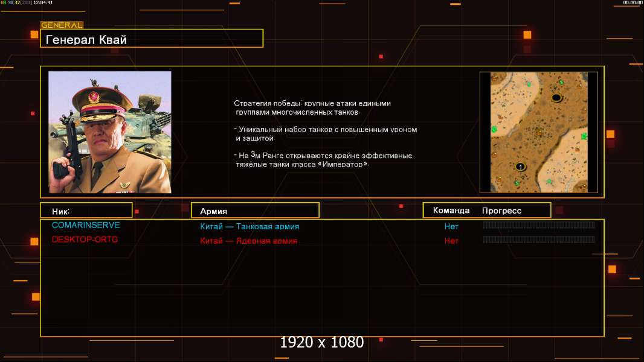This screenshot has height=362, width=644.
Task: Click DESKTOP-ORTG team value 'Нет'
Action: pyautogui.click(x=451, y=241)
